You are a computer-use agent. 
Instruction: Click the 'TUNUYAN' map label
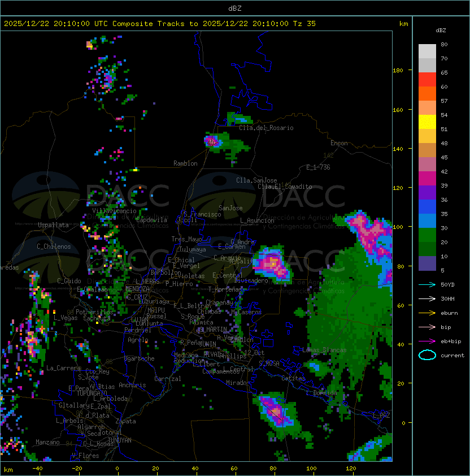pyautogui.click(x=120, y=440)
